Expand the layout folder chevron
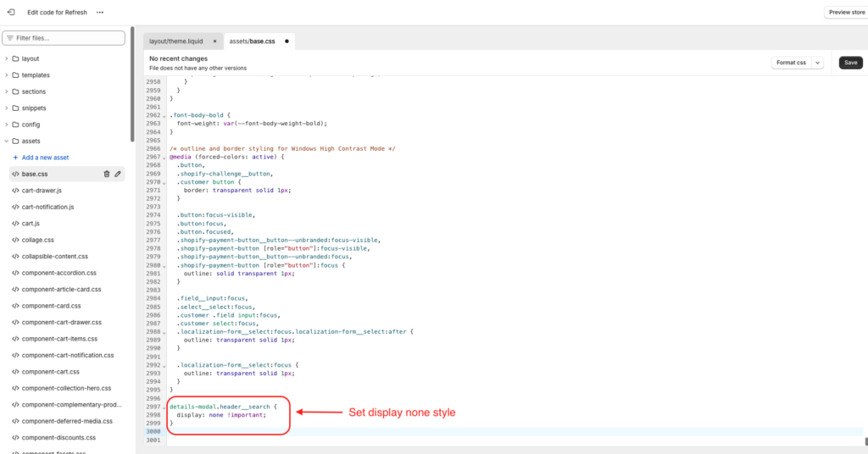Screen dimensions: 868x454 (x=7, y=58)
